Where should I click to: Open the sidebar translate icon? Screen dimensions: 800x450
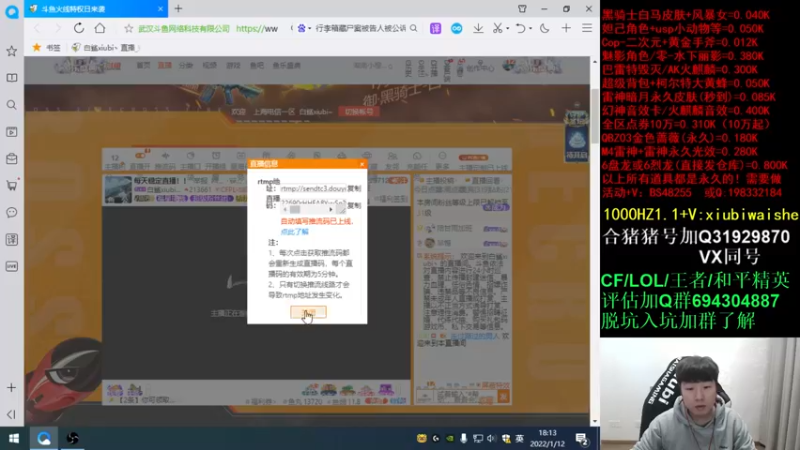(11, 239)
